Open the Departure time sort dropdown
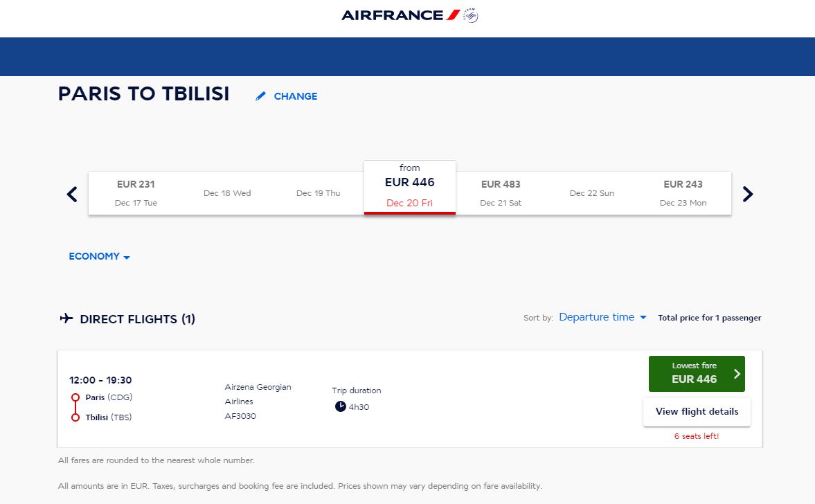The width and height of the screenshot is (815, 504). point(602,316)
